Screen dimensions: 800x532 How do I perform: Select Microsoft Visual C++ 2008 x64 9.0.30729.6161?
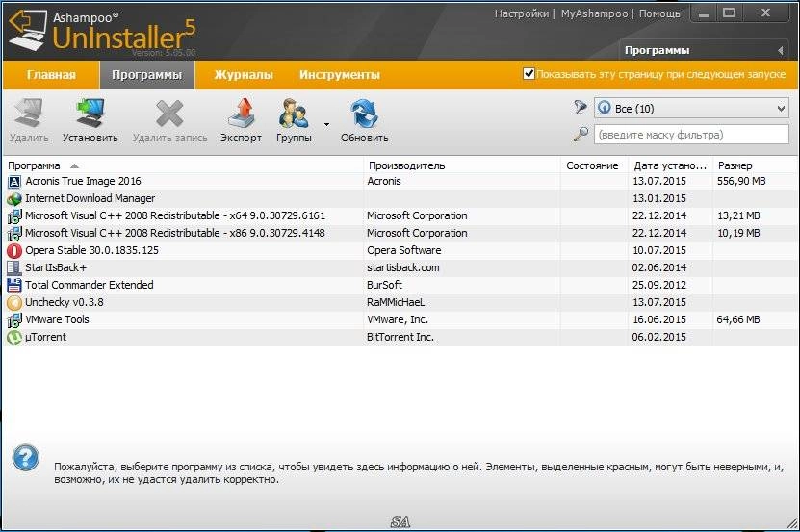(x=400, y=215)
